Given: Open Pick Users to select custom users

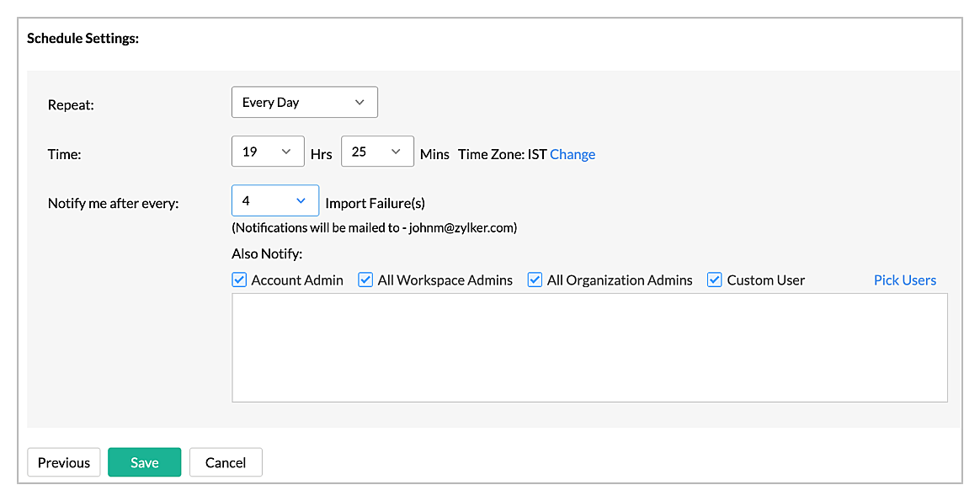Looking at the screenshot, I should point(904,279).
